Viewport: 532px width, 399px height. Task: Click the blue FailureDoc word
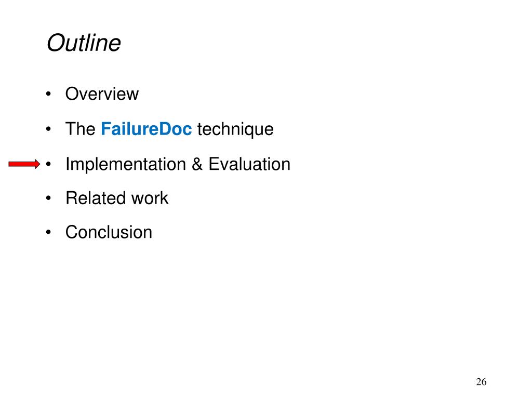coord(147,129)
